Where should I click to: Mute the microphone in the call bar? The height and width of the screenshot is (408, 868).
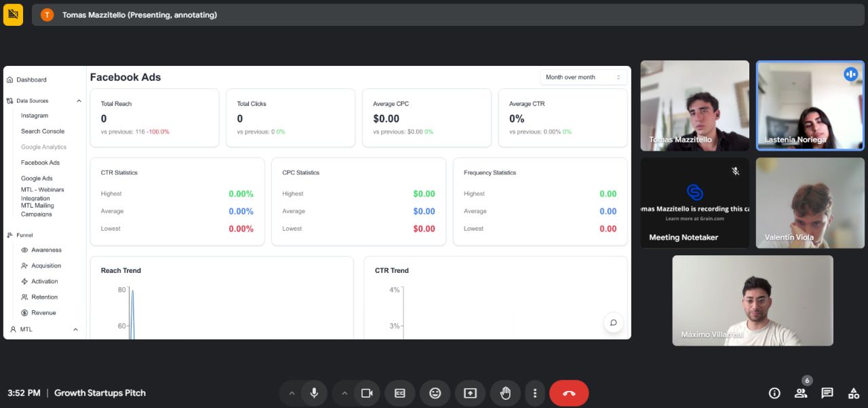[314, 393]
